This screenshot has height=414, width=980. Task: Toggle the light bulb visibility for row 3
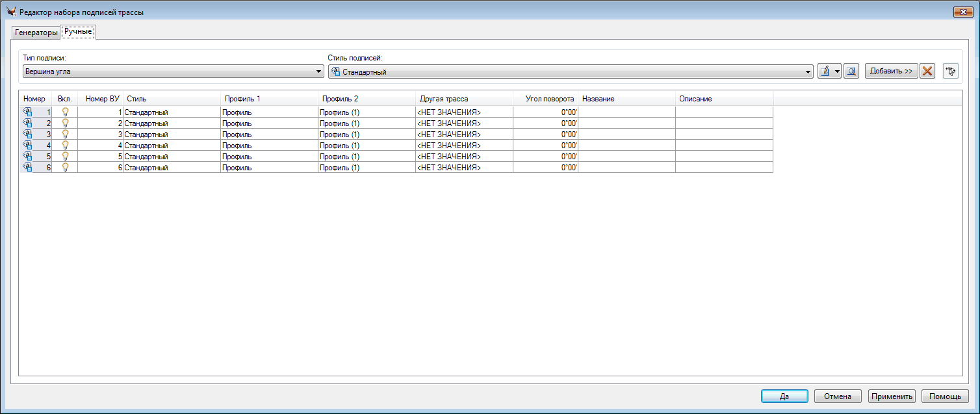65,135
